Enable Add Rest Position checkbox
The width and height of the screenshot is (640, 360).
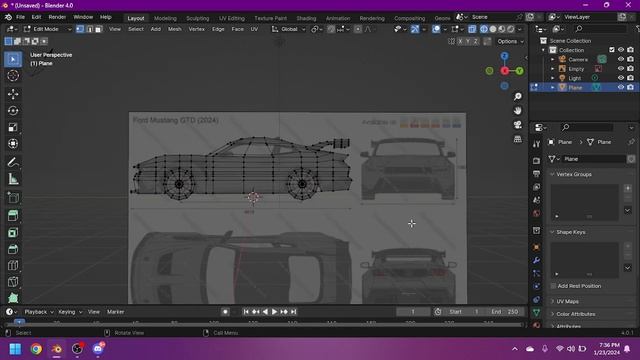(x=553, y=286)
